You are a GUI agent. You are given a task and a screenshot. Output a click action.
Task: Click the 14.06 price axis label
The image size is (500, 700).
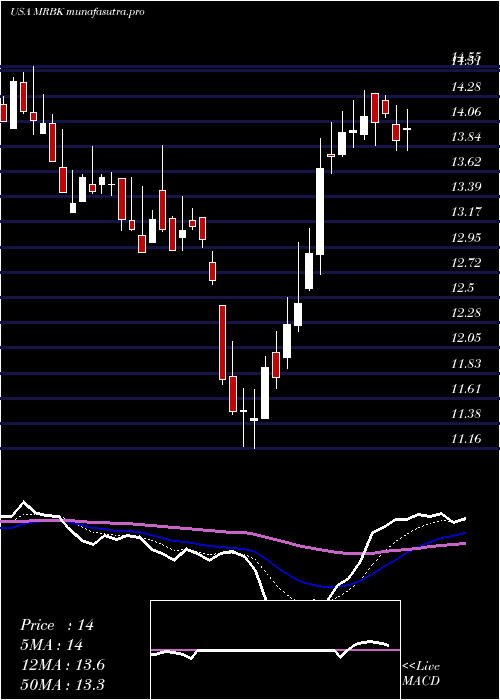click(467, 112)
